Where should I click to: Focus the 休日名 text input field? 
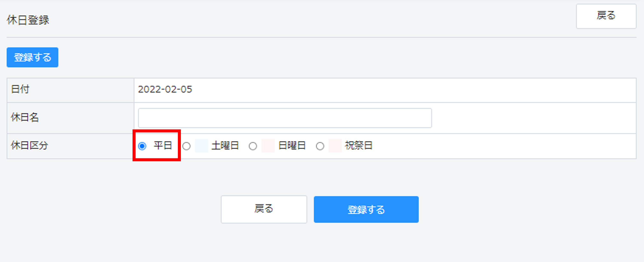[x=285, y=118]
